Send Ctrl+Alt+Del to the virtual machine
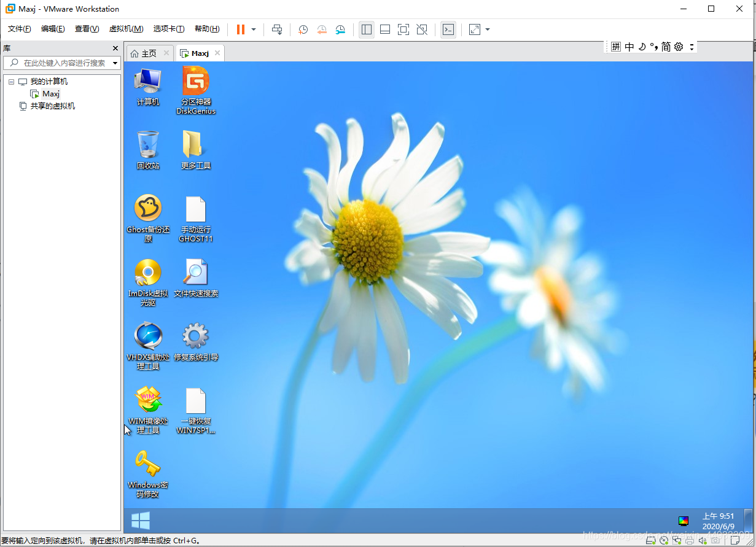This screenshot has width=756, height=547. [x=277, y=29]
